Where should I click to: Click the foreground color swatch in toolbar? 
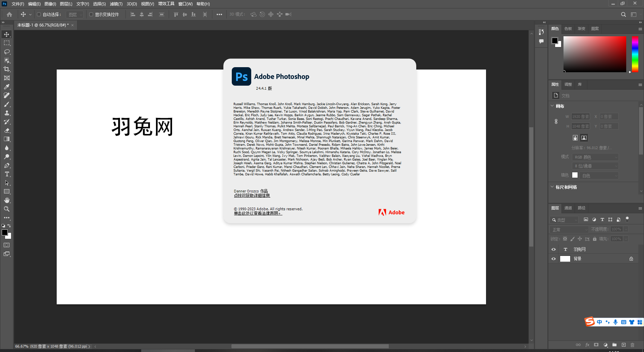click(x=4, y=232)
